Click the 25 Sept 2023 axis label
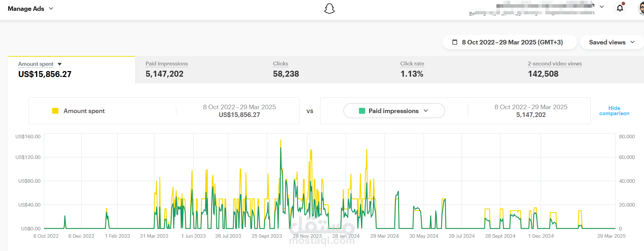The height and width of the screenshot is (251, 644). pyautogui.click(x=267, y=236)
